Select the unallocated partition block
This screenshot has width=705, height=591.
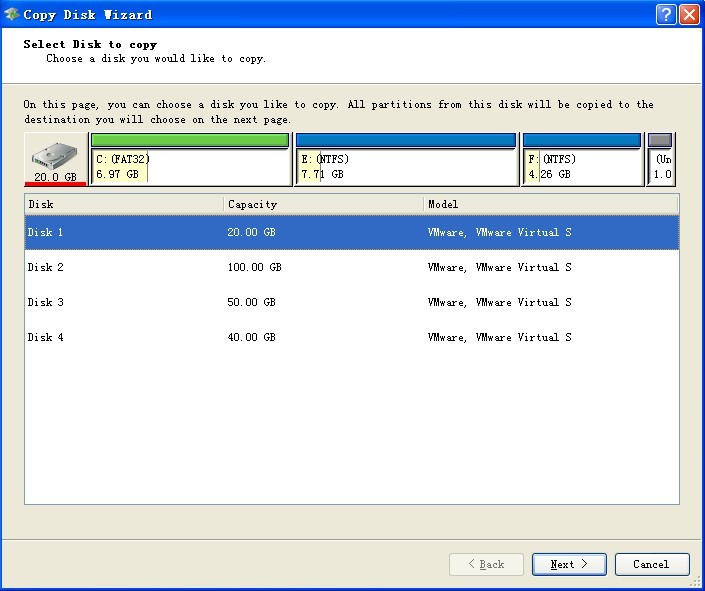click(661, 167)
